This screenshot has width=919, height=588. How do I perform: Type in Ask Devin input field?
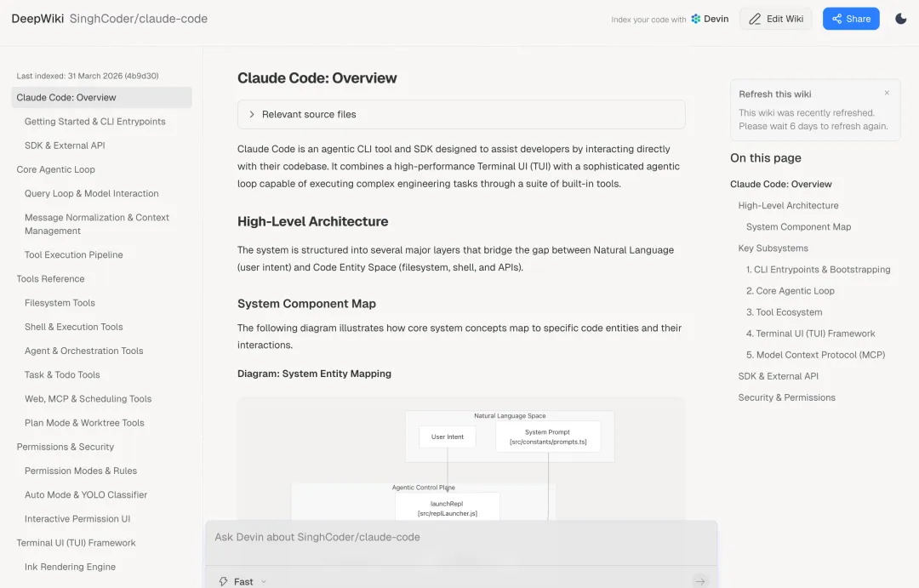[x=459, y=538]
